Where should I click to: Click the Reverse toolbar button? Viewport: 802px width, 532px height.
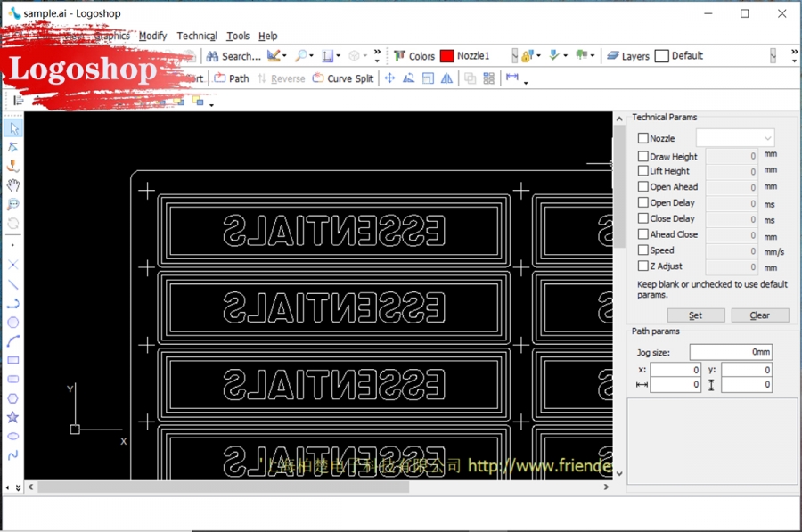[282, 78]
